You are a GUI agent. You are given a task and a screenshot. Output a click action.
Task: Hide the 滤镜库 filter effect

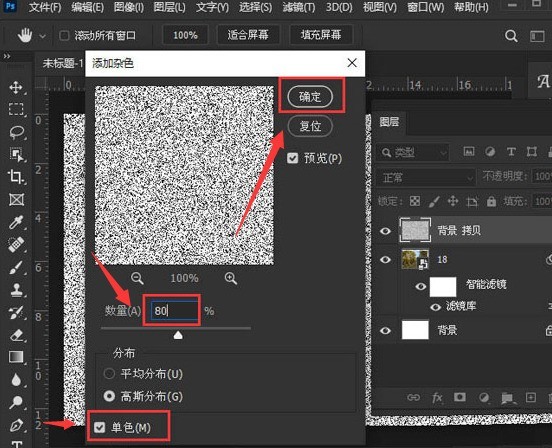435,307
